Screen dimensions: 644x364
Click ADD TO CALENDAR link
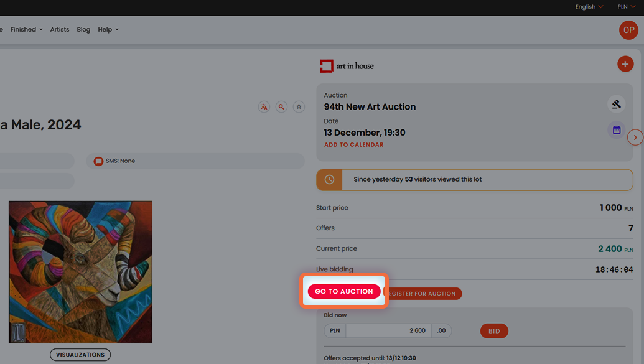(x=353, y=144)
